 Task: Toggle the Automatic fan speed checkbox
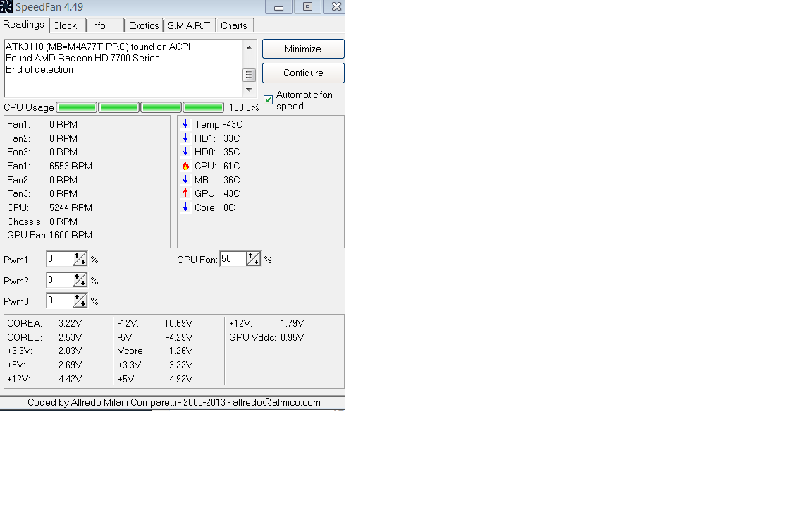click(x=269, y=100)
